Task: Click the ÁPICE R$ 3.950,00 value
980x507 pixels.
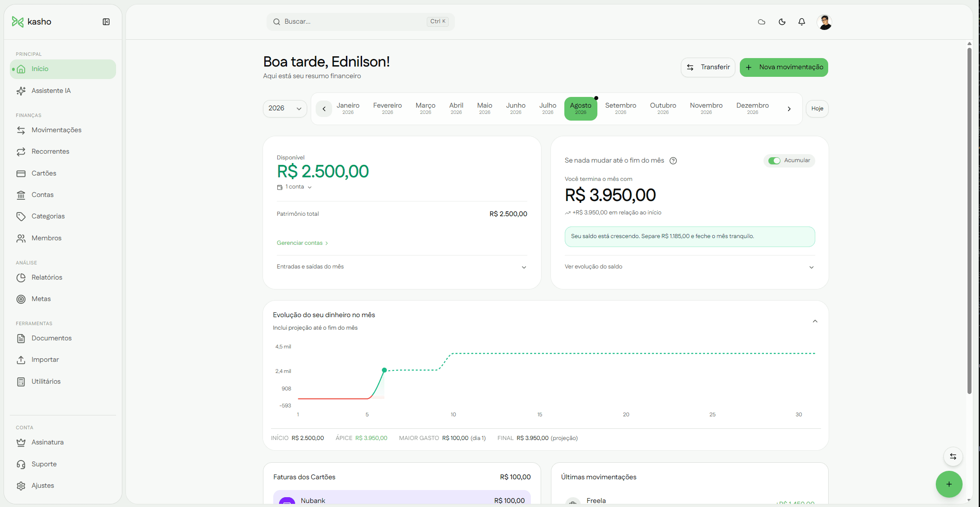Action: pos(371,438)
